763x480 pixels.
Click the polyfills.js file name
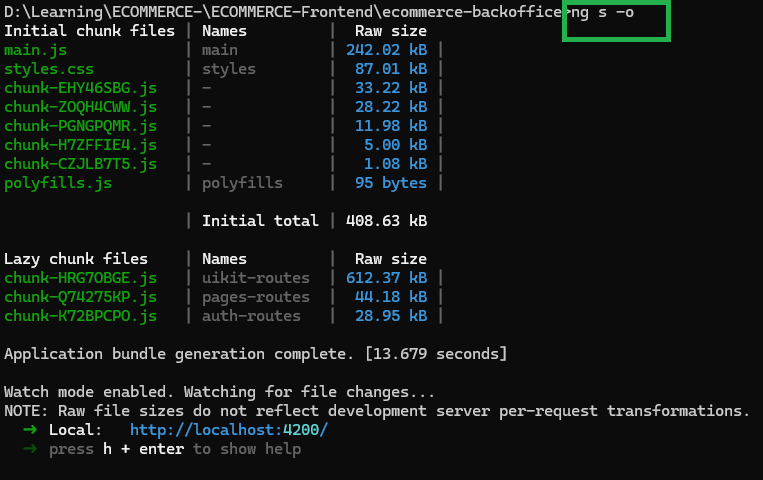[58, 183]
